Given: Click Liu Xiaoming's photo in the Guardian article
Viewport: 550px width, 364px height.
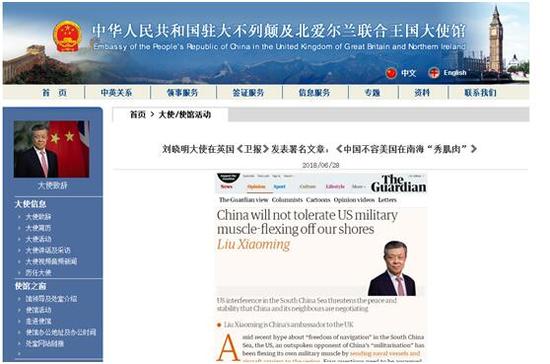Looking at the screenshot, I should (x=392, y=268).
